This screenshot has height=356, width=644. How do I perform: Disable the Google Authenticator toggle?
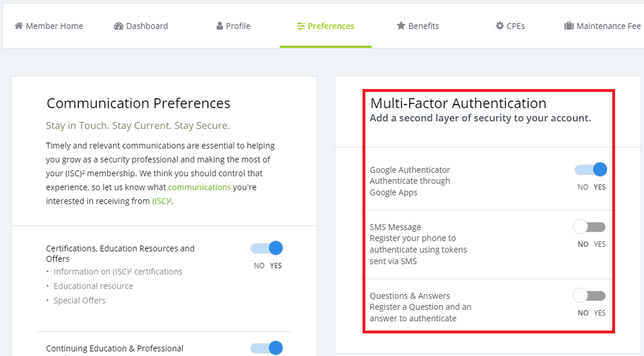590,170
